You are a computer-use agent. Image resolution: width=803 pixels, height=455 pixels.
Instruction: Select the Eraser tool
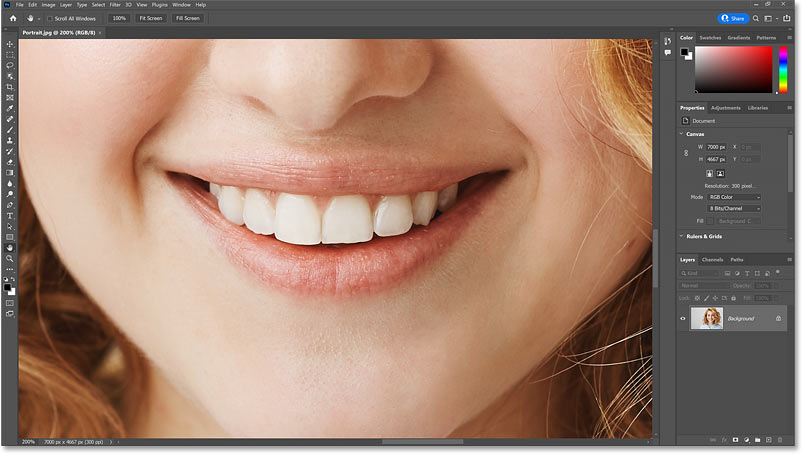tap(10, 162)
